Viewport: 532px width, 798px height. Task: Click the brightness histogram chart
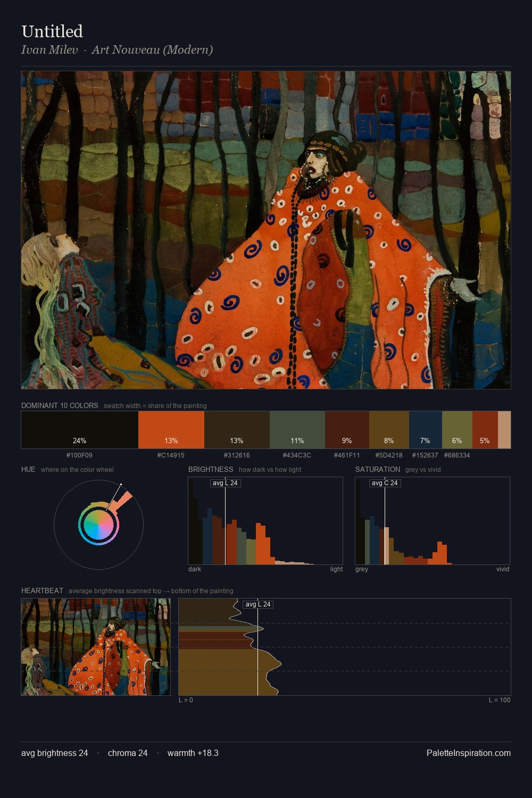tap(265, 521)
